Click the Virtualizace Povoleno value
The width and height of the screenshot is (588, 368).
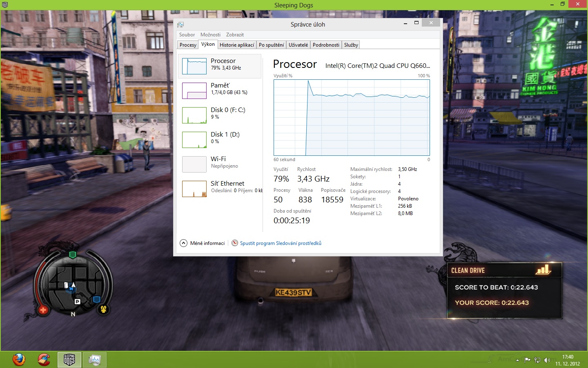[408, 199]
